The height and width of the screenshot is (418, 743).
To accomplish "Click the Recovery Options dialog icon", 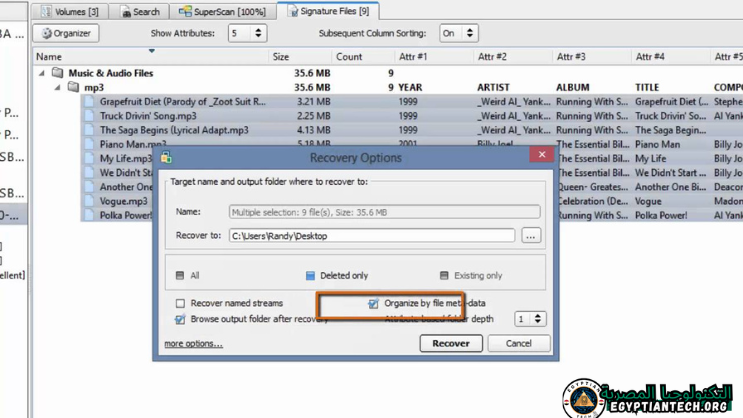I will 166,158.
